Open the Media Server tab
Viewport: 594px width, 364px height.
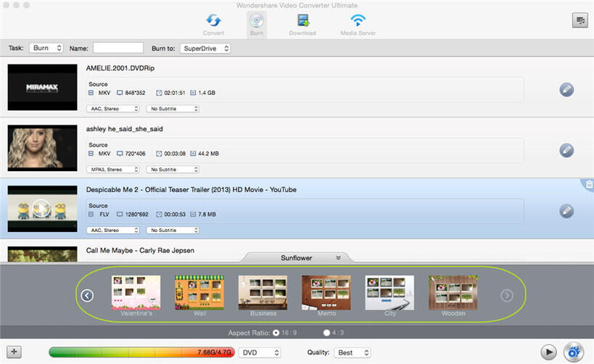(358, 25)
